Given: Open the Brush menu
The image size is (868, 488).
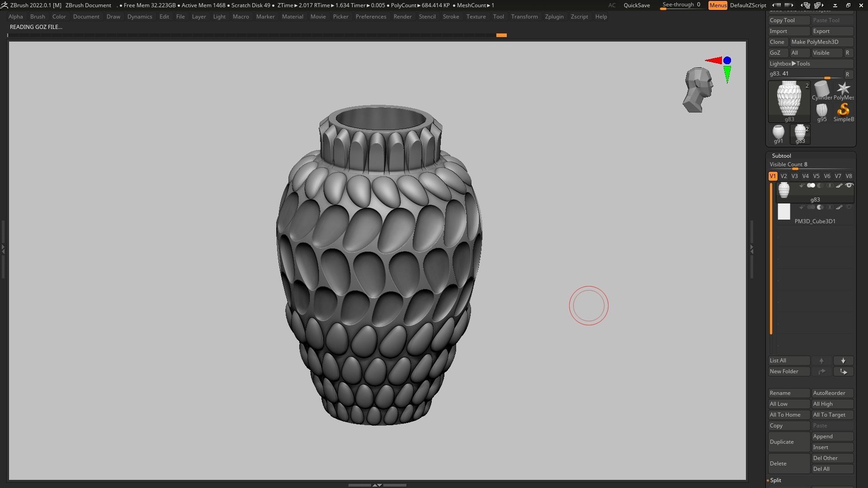Looking at the screenshot, I should [38, 17].
